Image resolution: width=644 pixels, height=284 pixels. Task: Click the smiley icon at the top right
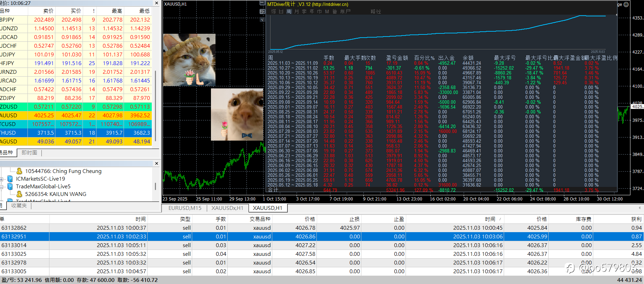click(626, 5)
